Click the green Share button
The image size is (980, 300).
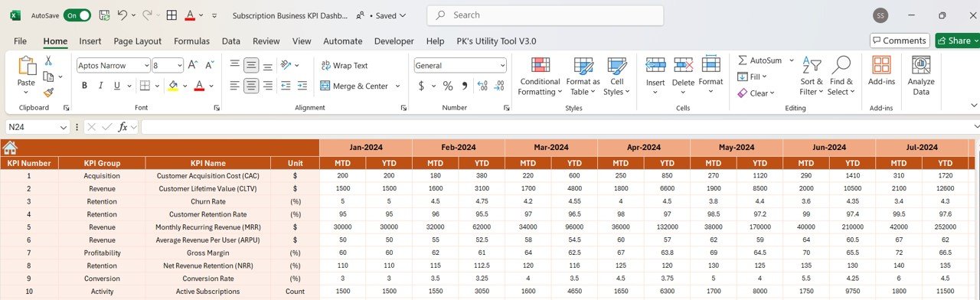[957, 41]
